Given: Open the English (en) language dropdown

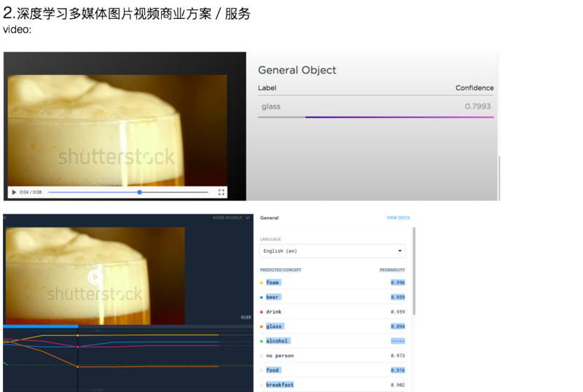Looking at the screenshot, I should (x=332, y=251).
